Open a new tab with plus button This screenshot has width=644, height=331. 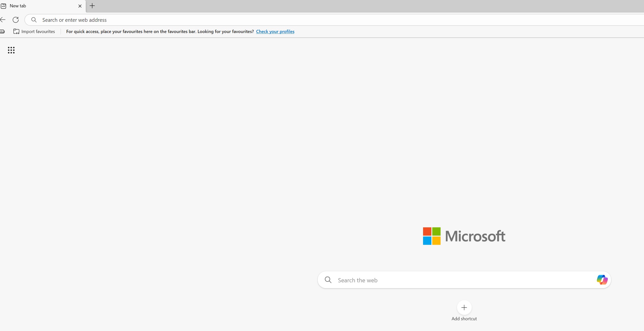(x=92, y=6)
